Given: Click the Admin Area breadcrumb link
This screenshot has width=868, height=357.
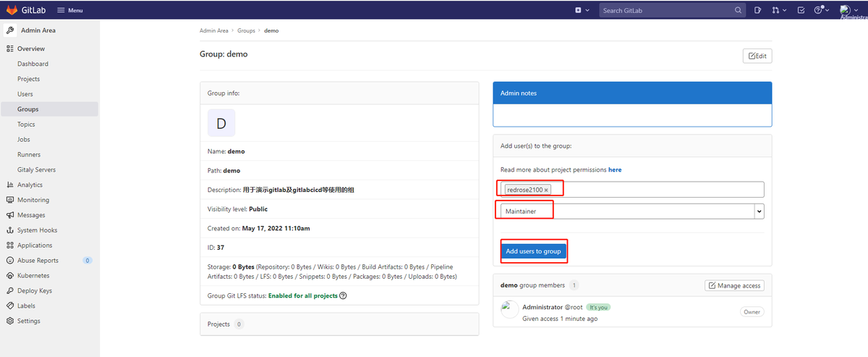Looking at the screenshot, I should point(214,30).
